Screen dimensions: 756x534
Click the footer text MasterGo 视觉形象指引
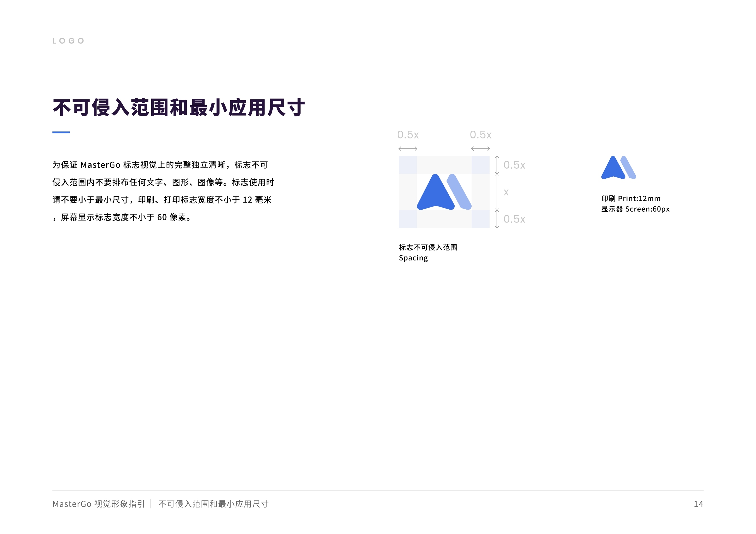pos(99,504)
